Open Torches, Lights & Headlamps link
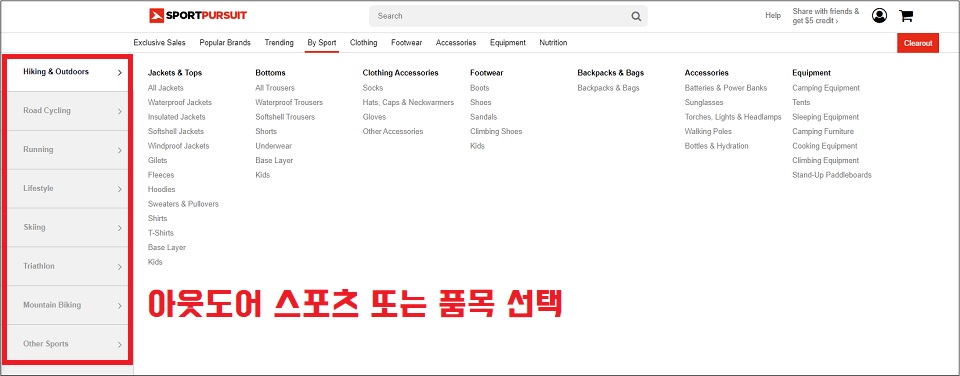The image size is (960, 376). (x=733, y=117)
